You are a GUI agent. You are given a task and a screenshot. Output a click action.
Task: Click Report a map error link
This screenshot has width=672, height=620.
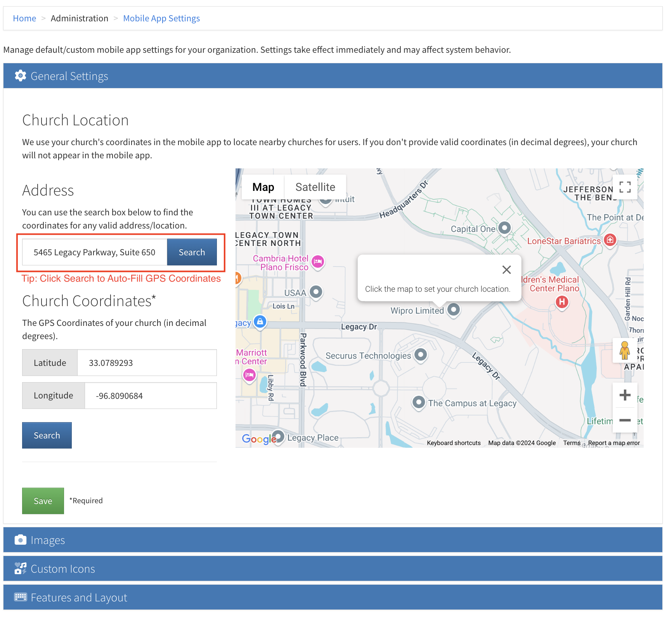[614, 443]
